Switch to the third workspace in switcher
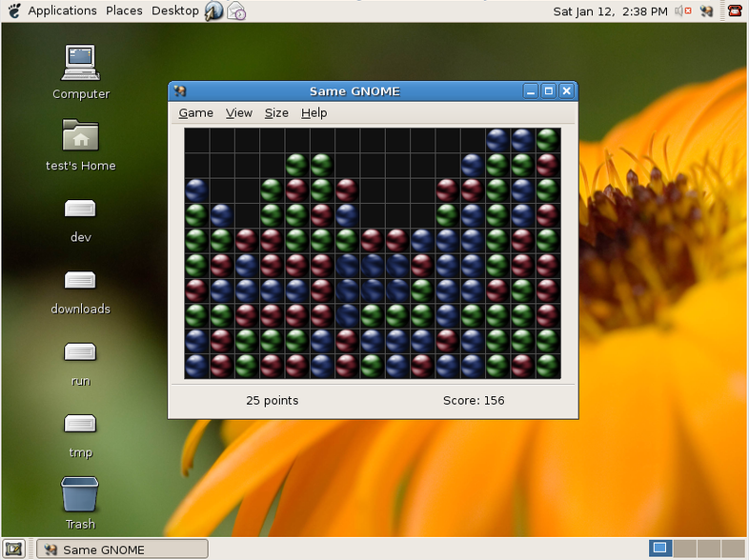Screen dimensions: 749x560 click(x=709, y=548)
